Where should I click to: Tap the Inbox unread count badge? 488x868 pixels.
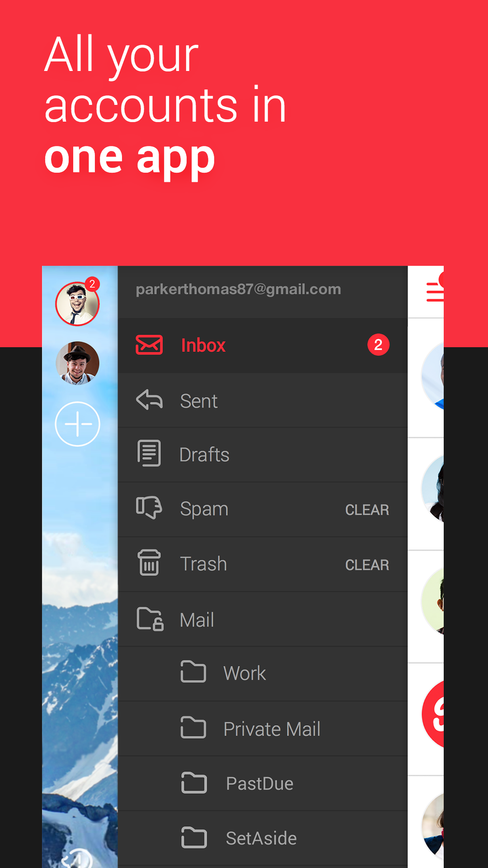click(378, 344)
